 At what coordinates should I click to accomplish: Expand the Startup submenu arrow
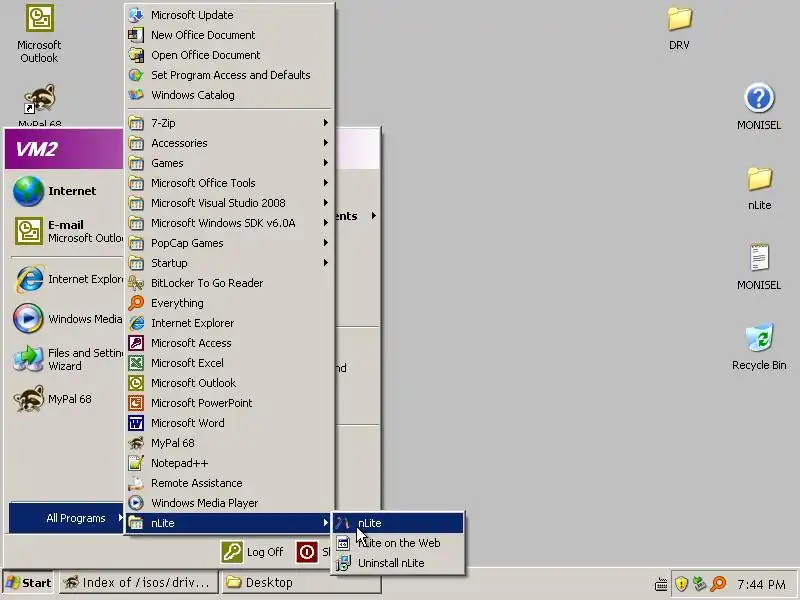click(325, 263)
